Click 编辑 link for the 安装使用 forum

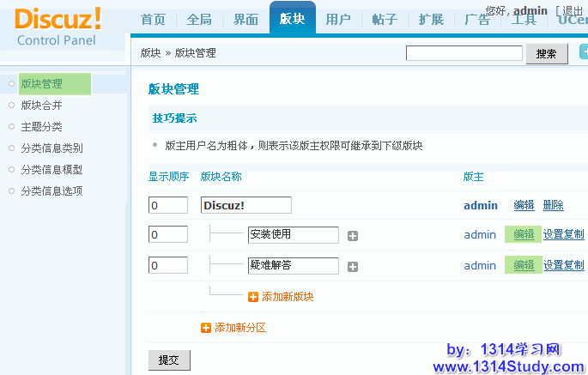(524, 234)
